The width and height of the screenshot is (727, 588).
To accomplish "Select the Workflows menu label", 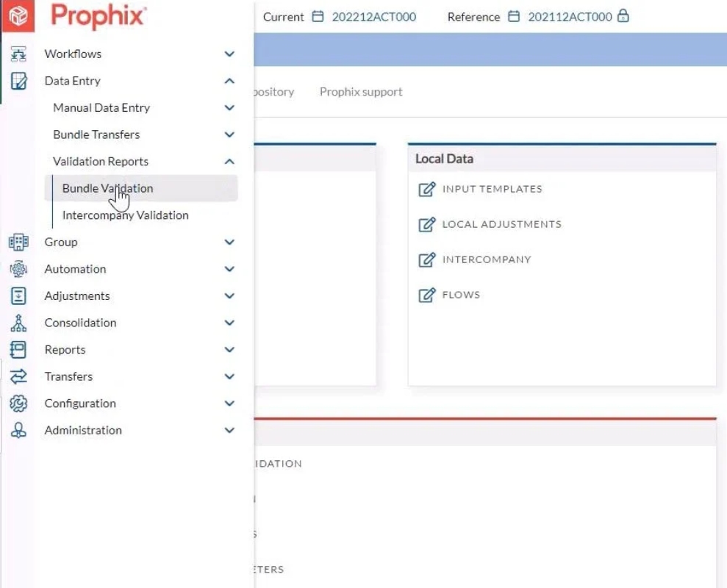I will pyautogui.click(x=73, y=54).
